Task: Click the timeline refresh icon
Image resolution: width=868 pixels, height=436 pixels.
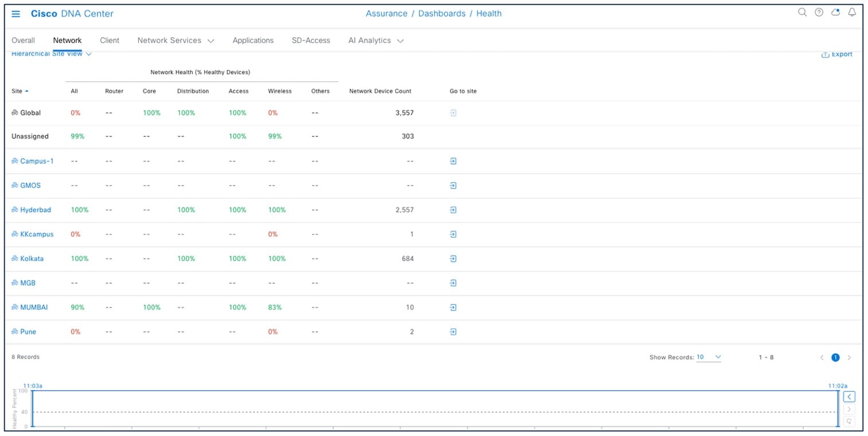Action: tap(850, 422)
